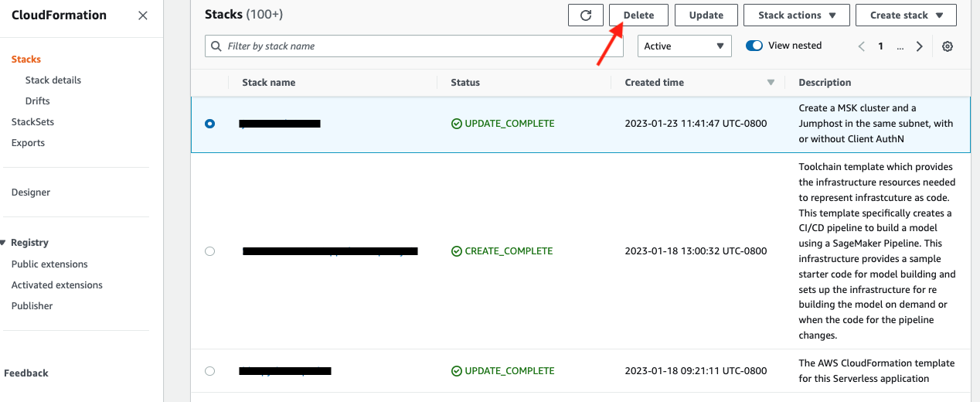Select the third stack radio button
The image size is (980, 402).
tap(210, 371)
